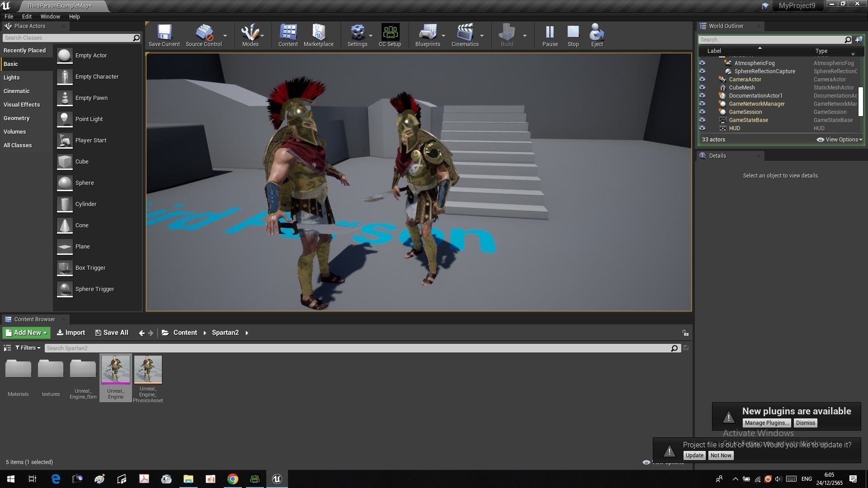Open the Window menu
This screenshot has width=868, height=488.
point(50,16)
